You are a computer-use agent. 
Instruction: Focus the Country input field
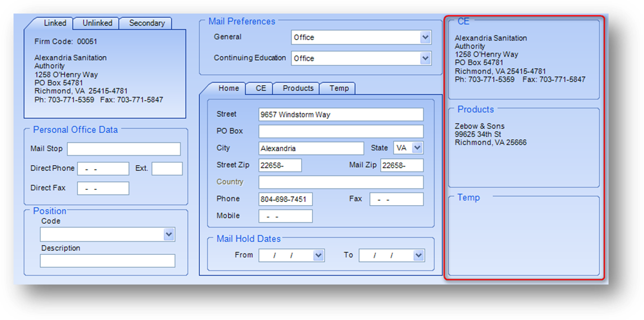[341, 182]
